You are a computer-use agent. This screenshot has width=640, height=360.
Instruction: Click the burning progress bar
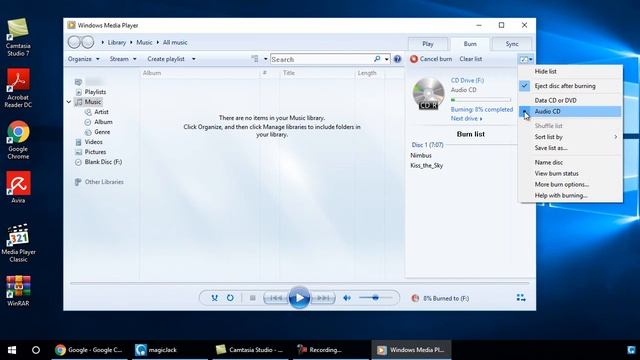coord(481,100)
